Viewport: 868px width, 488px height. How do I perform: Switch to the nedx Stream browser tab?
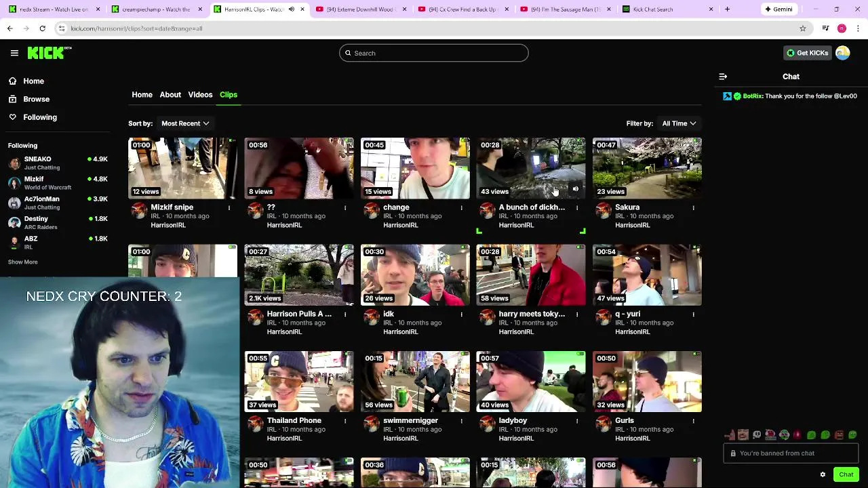[53, 9]
